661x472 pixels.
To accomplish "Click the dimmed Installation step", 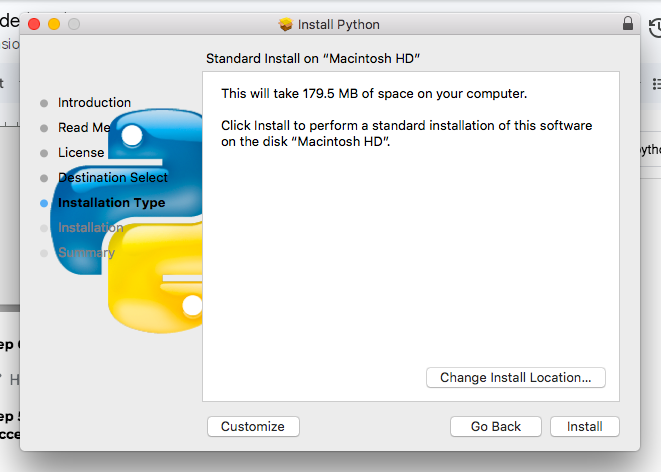I will [90, 228].
